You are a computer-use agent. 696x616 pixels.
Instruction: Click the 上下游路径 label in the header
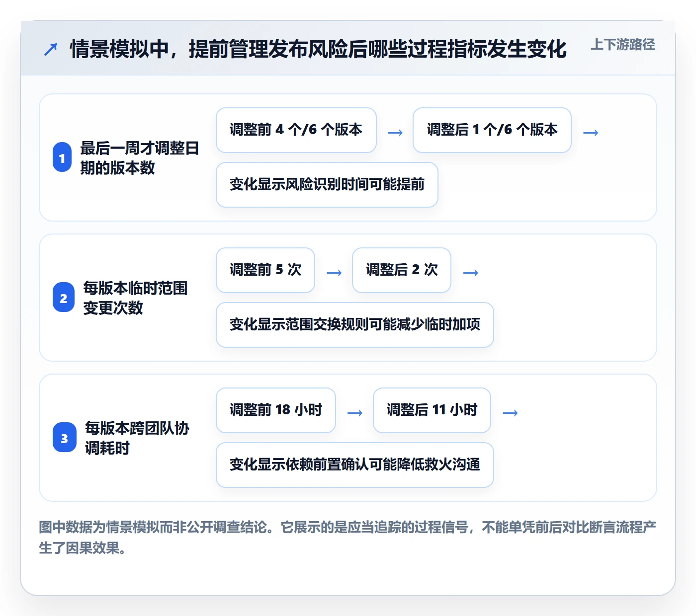click(x=623, y=45)
